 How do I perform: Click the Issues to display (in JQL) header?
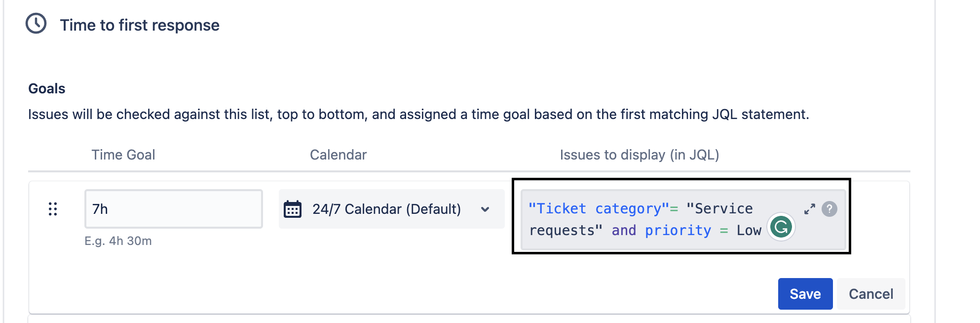pos(640,155)
